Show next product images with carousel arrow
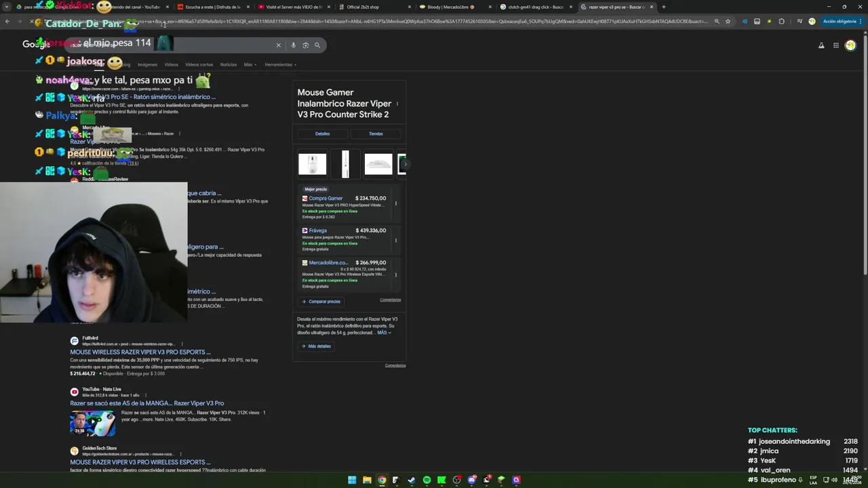Viewport: 868px width, 488px height. (x=404, y=164)
